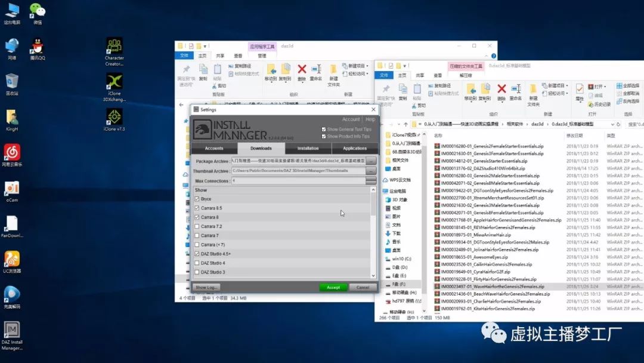This screenshot has width=644, height=363.
Task: Open the Tencent QQ desktop icon
Action: click(38, 49)
